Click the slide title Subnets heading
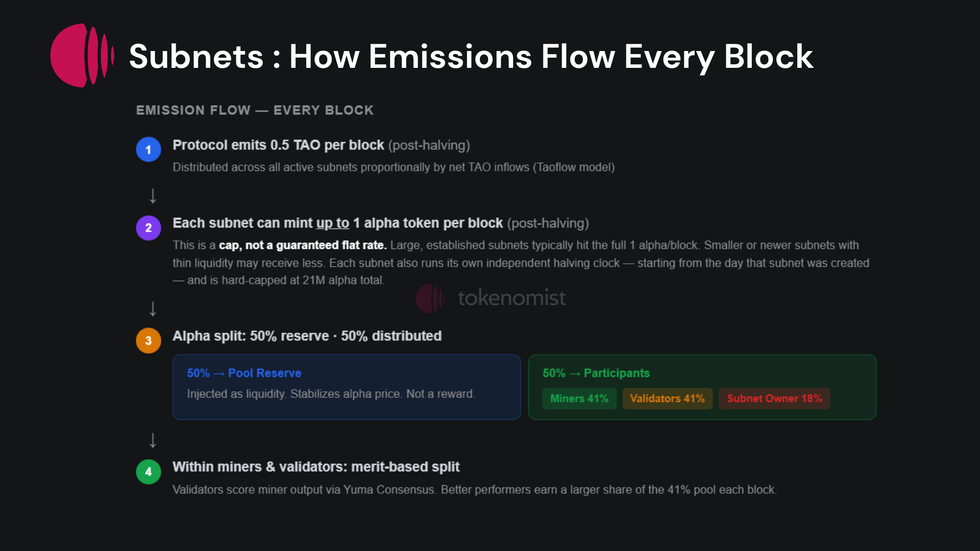Viewport: 980px width, 551px height. point(471,57)
